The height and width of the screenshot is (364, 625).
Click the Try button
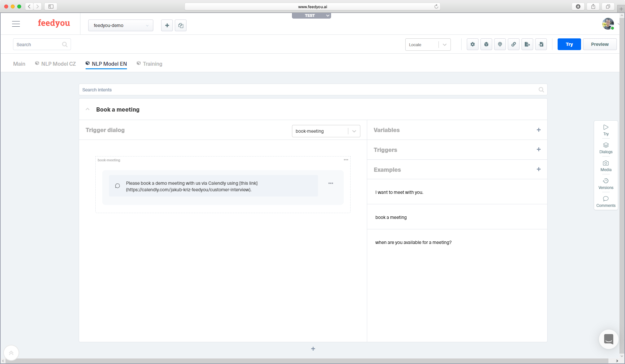point(569,44)
